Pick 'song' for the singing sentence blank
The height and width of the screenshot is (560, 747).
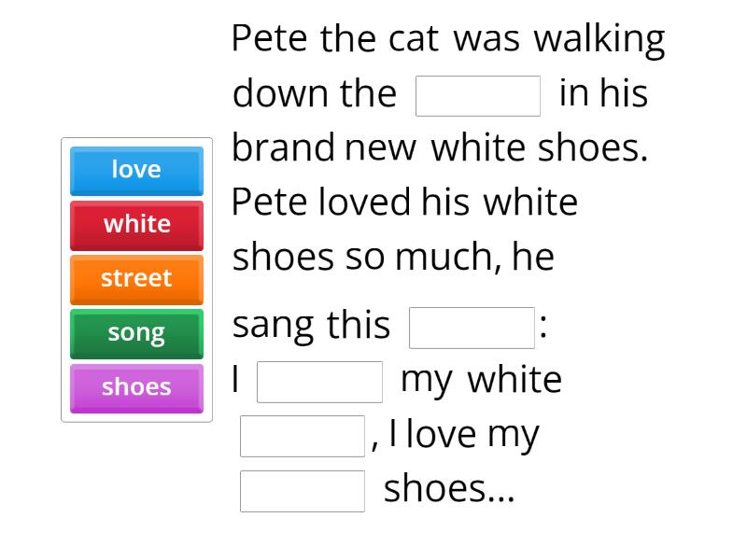[x=136, y=332]
